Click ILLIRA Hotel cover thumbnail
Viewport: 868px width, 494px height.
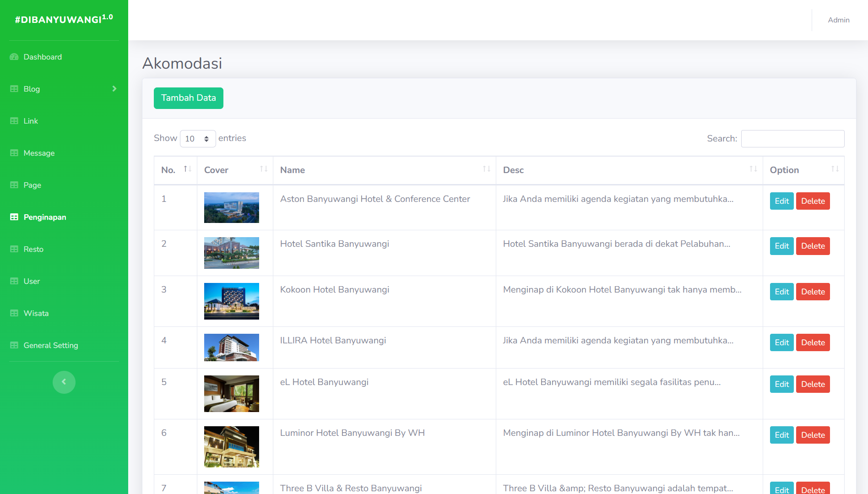coord(231,347)
